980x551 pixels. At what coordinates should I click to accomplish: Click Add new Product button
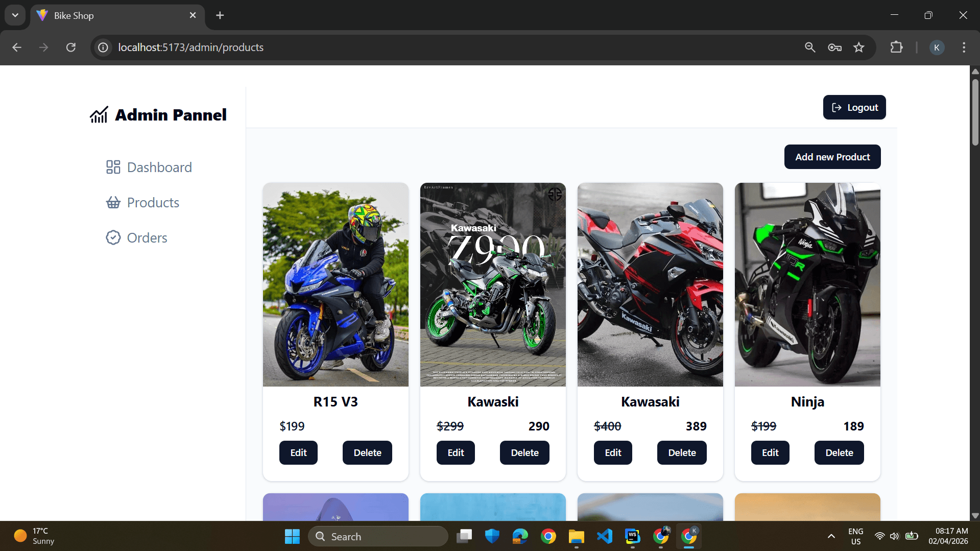pos(832,157)
